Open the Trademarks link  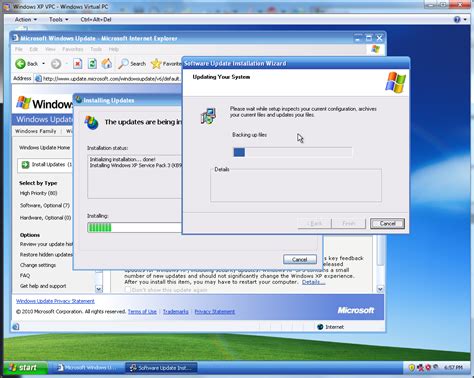tap(176, 311)
